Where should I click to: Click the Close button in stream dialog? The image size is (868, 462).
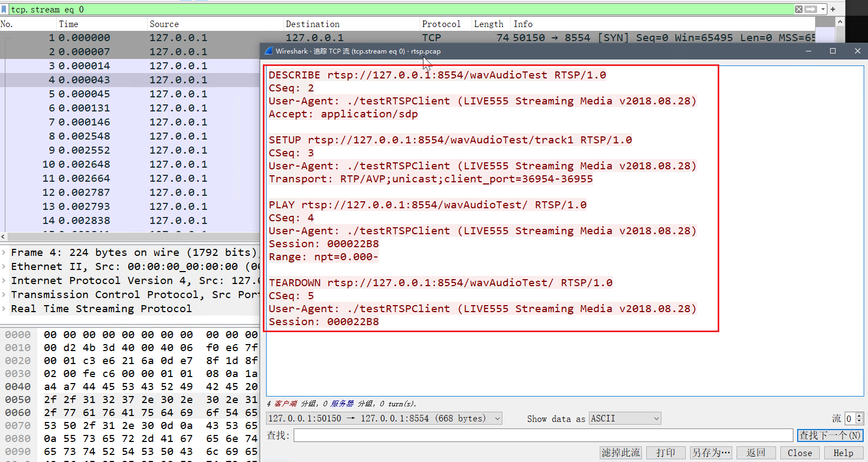click(x=800, y=452)
